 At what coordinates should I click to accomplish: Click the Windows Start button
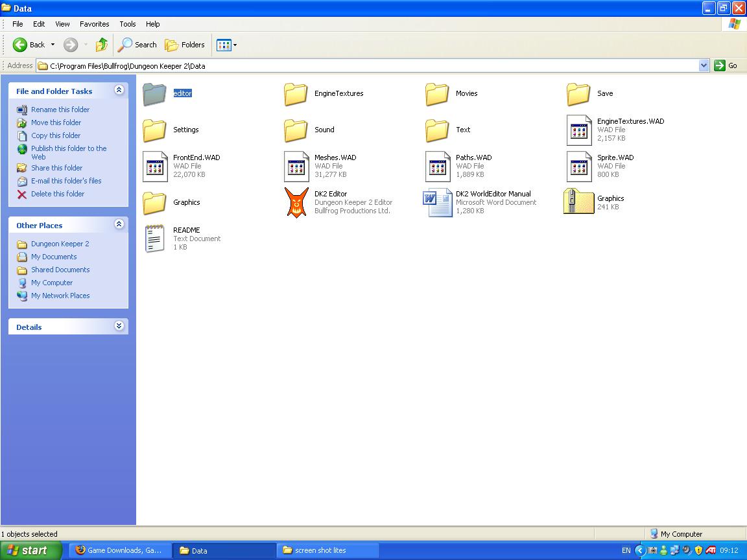click(30, 550)
